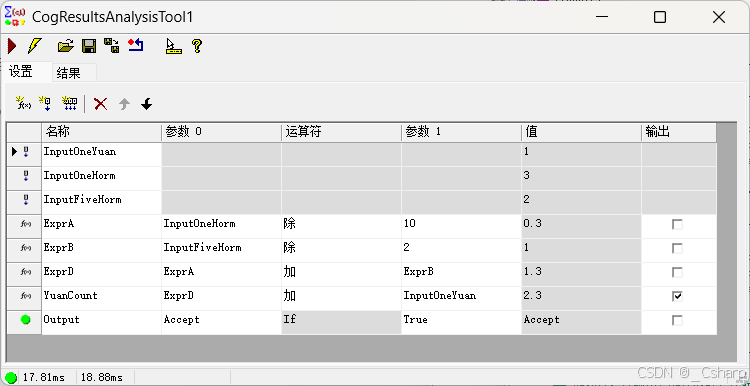Screen dimensions: 750x386
Task: Open the operator cell 加 in YuanCount row
Action: 341,298
